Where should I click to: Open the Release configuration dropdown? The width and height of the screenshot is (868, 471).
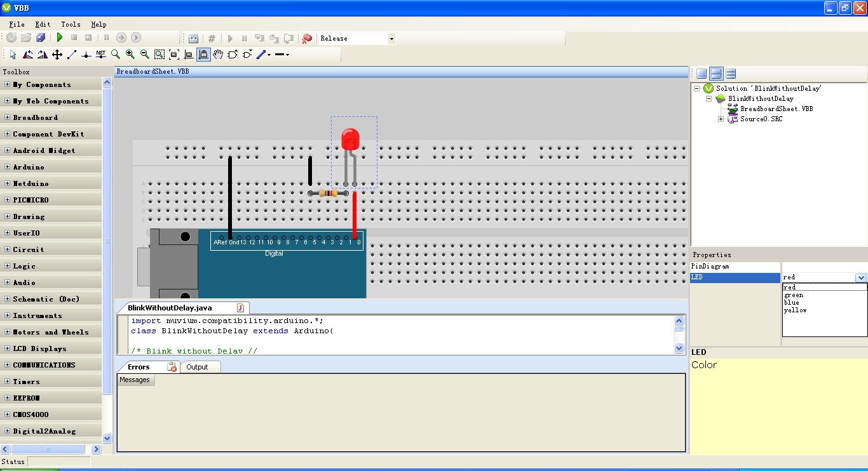(x=391, y=39)
